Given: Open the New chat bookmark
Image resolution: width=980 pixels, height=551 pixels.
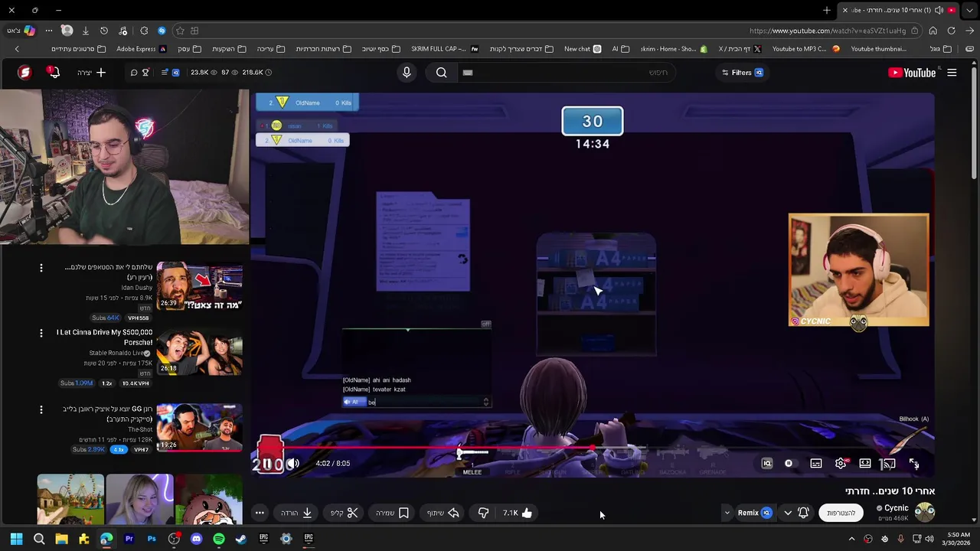Looking at the screenshot, I should pyautogui.click(x=583, y=49).
